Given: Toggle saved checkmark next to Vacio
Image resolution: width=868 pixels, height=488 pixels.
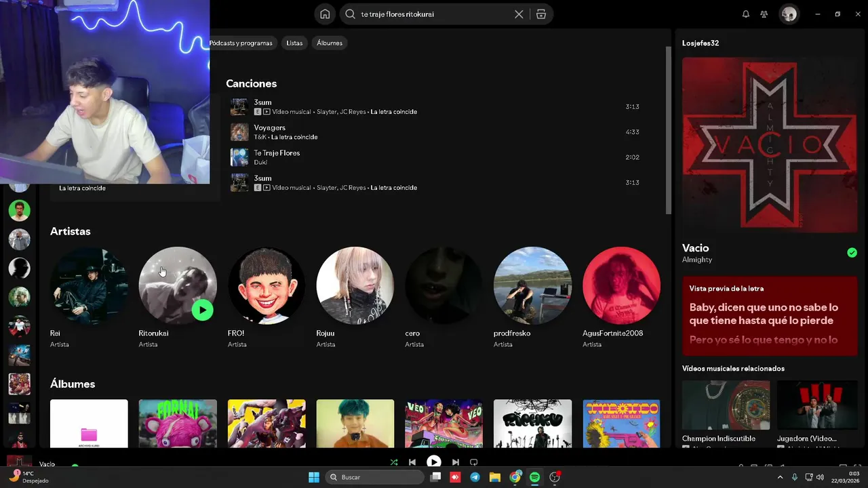Looking at the screenshot, I should pyautogui.click(x=852, y=253).
